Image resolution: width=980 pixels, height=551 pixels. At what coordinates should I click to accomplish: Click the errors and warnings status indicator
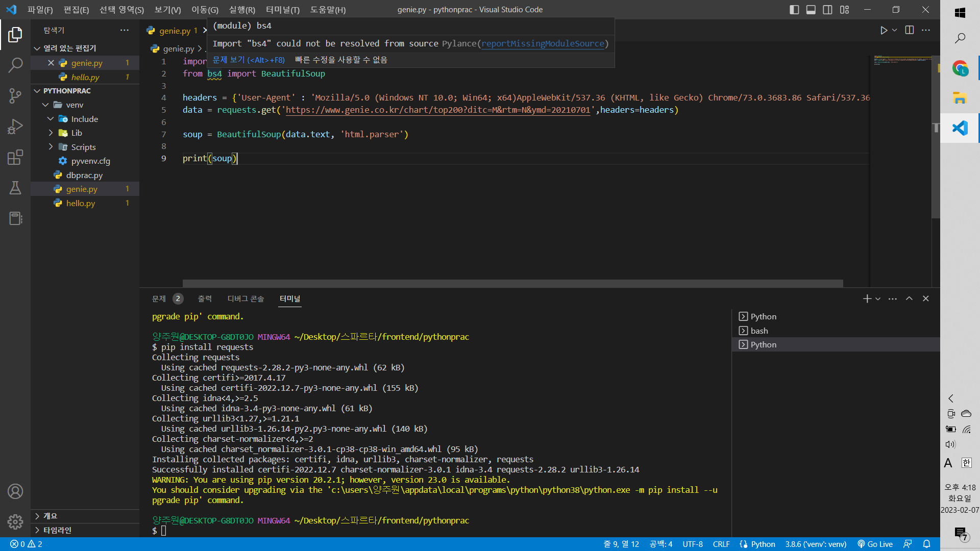click(26, 544)
